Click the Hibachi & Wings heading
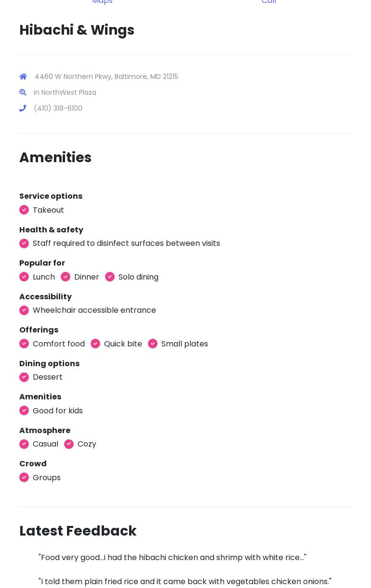Image resolution: width=371 pixels, height=588 pixels. (x=77, y=30)
